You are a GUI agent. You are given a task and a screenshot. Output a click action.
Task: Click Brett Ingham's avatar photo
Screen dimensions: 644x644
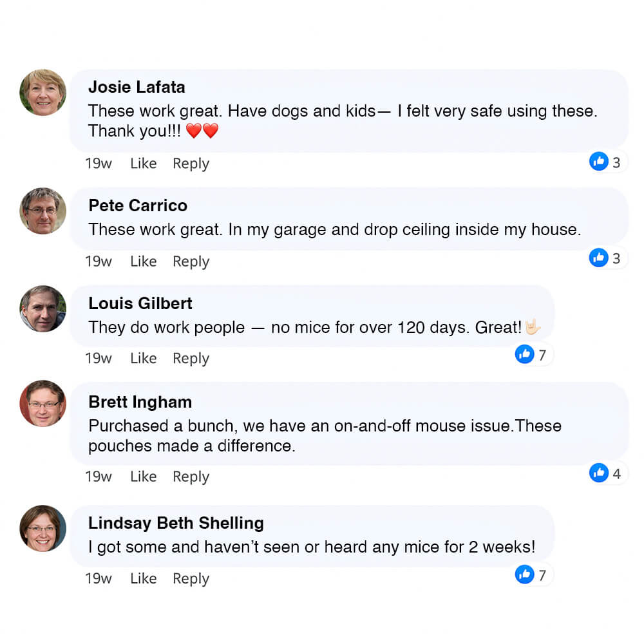tap(43, 404)
